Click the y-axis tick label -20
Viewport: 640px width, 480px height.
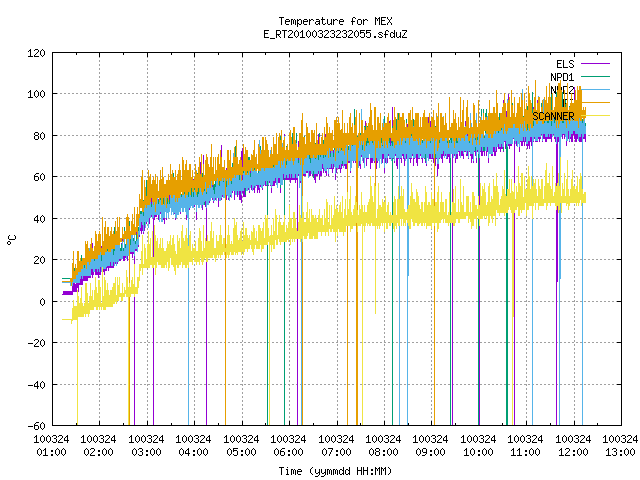[x=36, y=343]
